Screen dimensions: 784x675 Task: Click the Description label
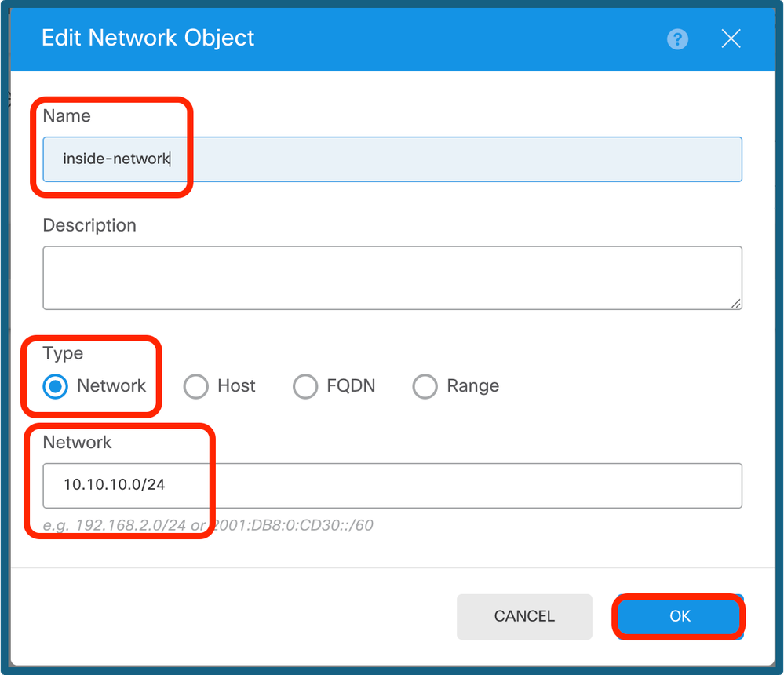89,225
